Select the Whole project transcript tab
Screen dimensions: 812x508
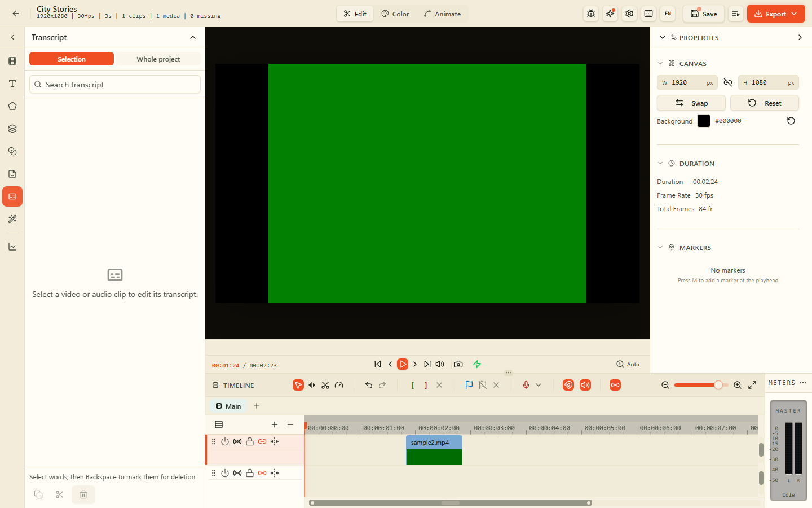(x=158, y=59)
